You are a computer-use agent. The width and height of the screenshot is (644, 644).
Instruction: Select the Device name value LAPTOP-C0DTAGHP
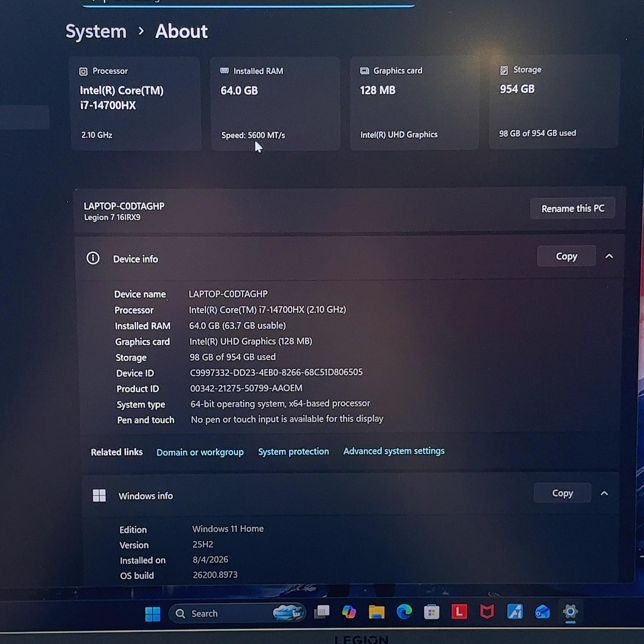pyautogui.click(x=228, y=294)
